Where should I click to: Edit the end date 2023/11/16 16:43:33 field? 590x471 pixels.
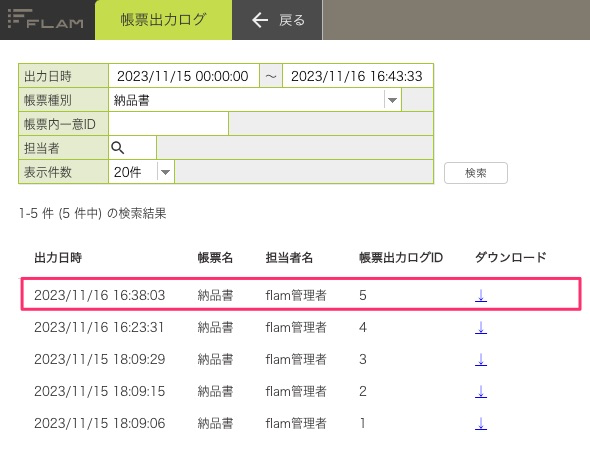(x=357, y=76)
